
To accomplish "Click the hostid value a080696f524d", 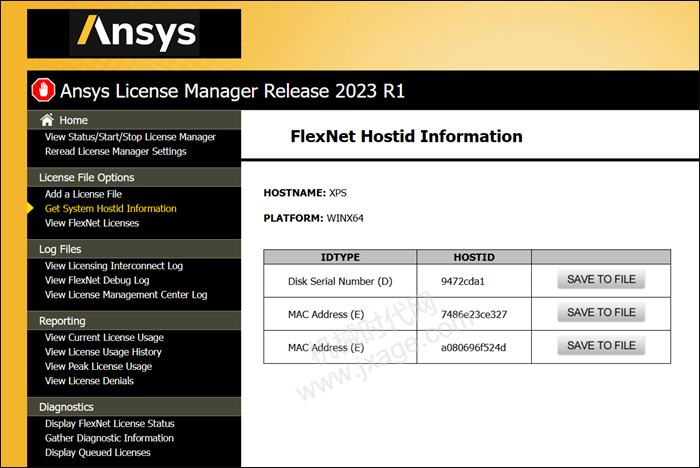I will 473,347.
